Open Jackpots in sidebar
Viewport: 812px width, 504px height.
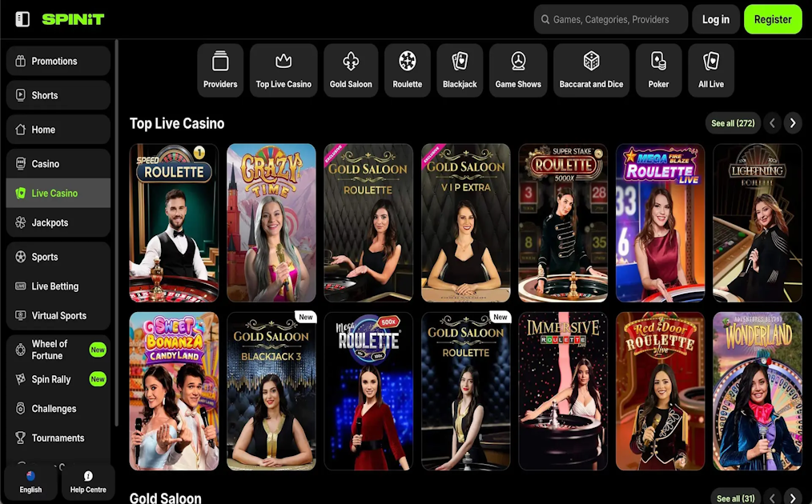click(x=58, y=222)
